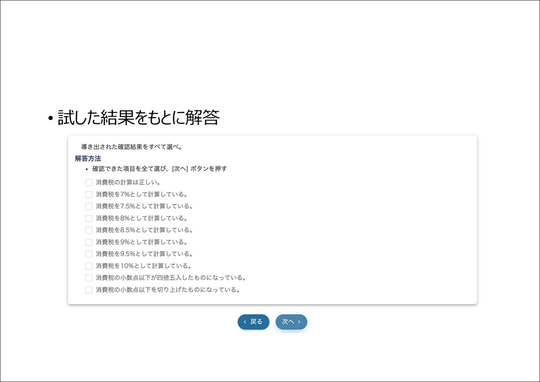This screenshot has width=540, height=382.
Task: Check the 切り上げ round-up option
Action: [89, 290]
